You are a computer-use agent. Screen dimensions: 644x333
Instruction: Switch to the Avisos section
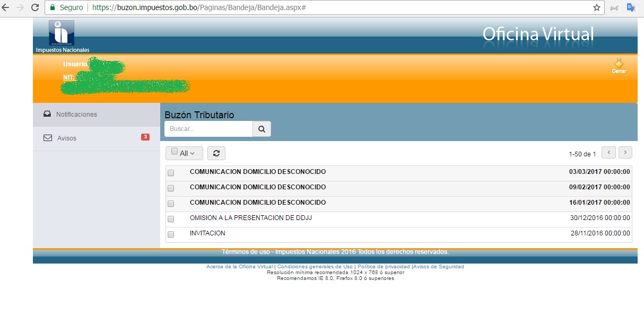pyautogui.click(x=67, y=138)
